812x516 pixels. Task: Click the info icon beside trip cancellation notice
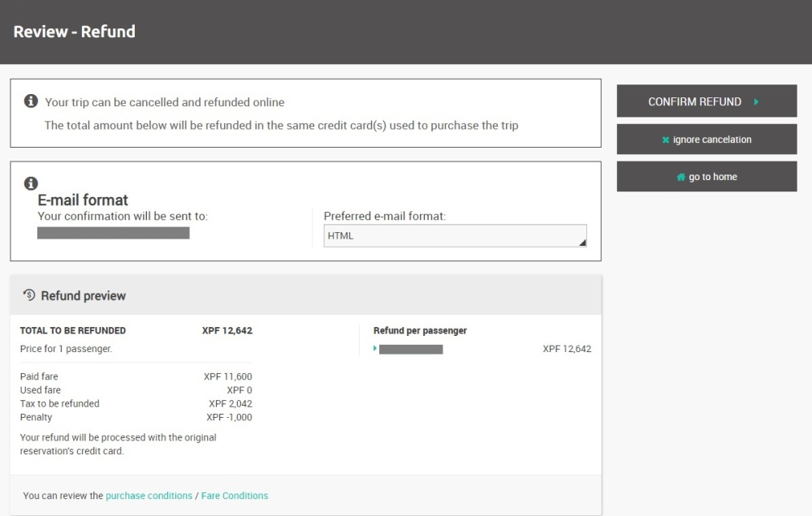coord(31,101)
